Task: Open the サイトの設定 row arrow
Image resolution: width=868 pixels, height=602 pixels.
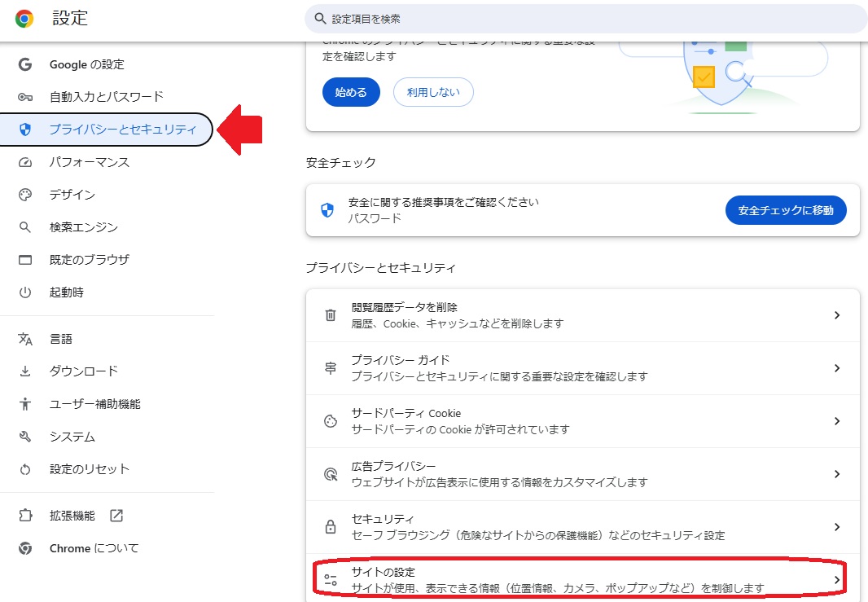Action: point(836,579)
